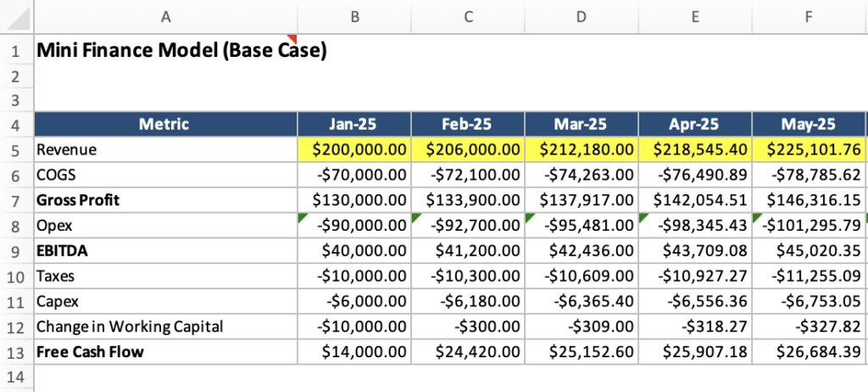Click the select-all corner of the grid
This screenshot has height=392, width=868.
pyautogui.click(x=16, y=16)
